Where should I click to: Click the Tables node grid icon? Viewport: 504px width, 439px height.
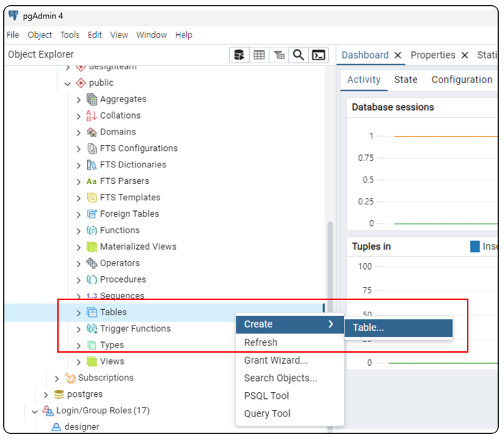pos(92,312)
